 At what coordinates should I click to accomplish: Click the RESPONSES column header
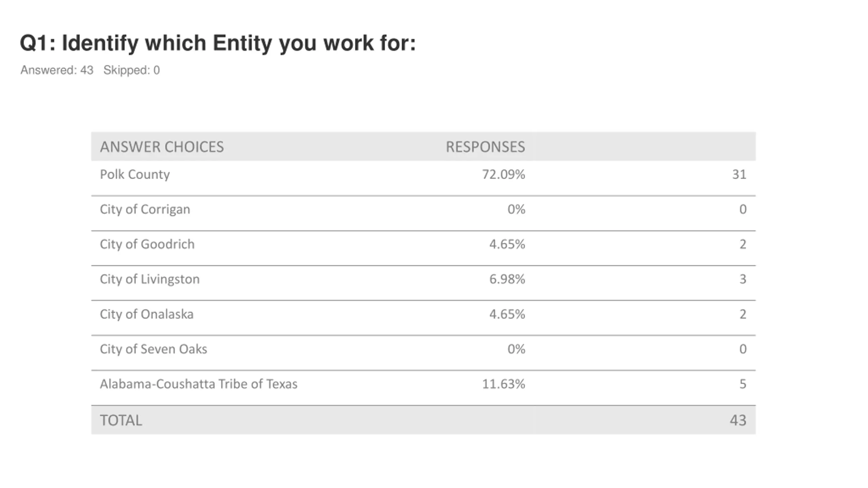[485, 147]
